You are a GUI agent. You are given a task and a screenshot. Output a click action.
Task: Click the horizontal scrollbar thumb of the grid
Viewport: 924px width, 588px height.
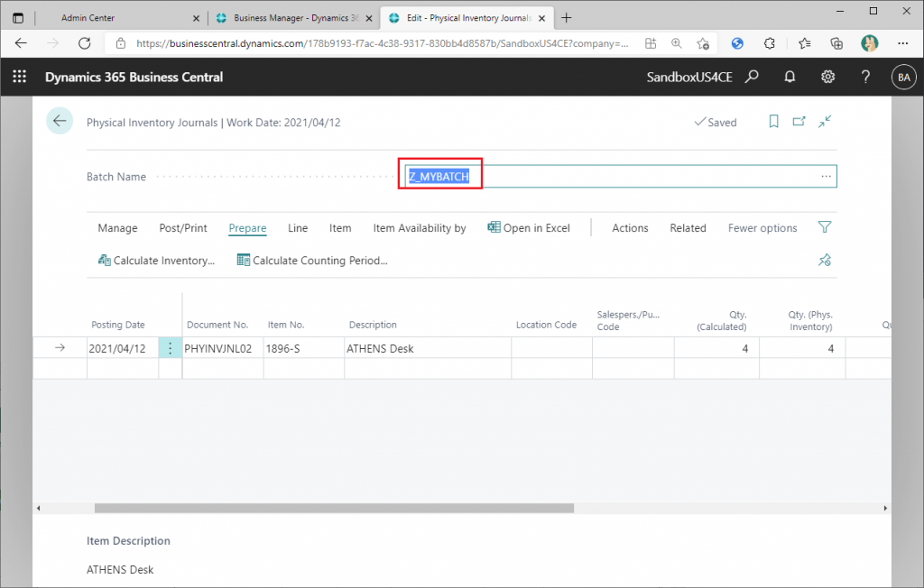click(x=334, y=508)
